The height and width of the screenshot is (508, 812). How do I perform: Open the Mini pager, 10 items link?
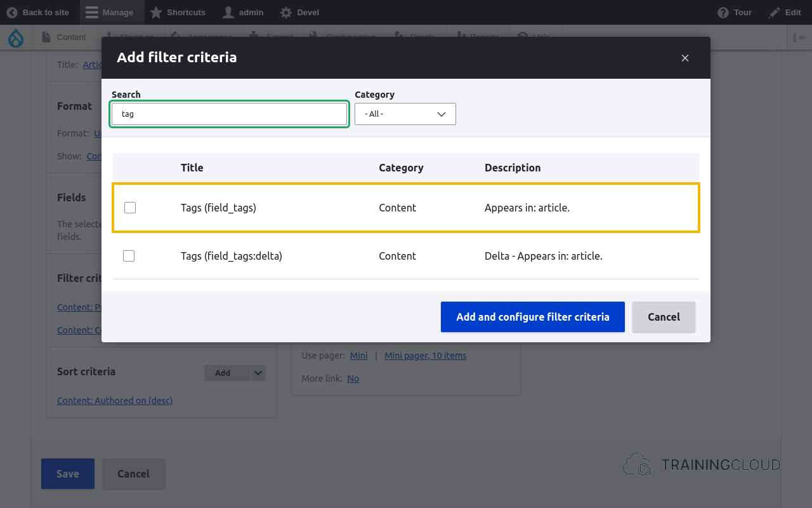point(426,356)
